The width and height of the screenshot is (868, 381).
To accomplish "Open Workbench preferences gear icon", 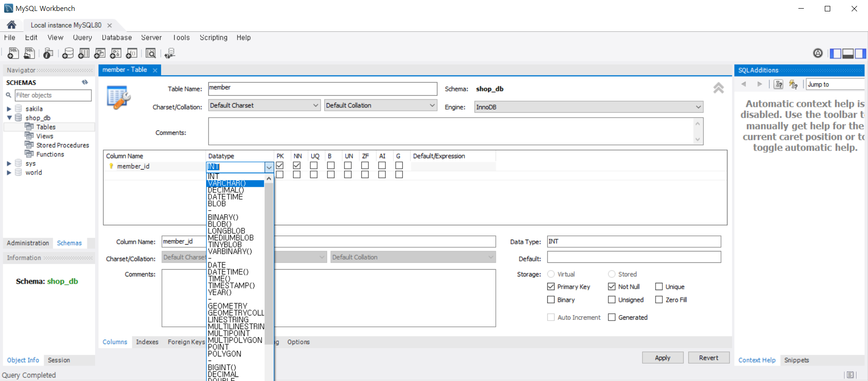I will click(x=818, y=53).
